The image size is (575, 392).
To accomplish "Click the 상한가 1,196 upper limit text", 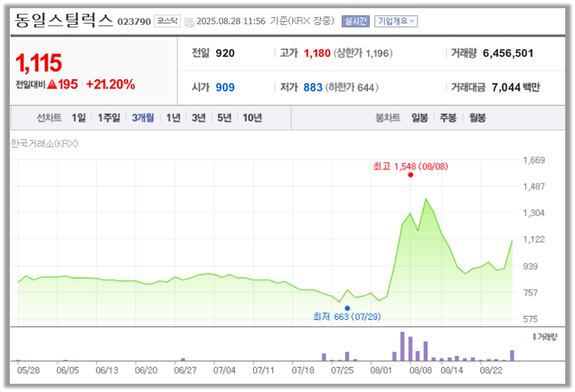I will pyautogui.click(x=363, y=53).
